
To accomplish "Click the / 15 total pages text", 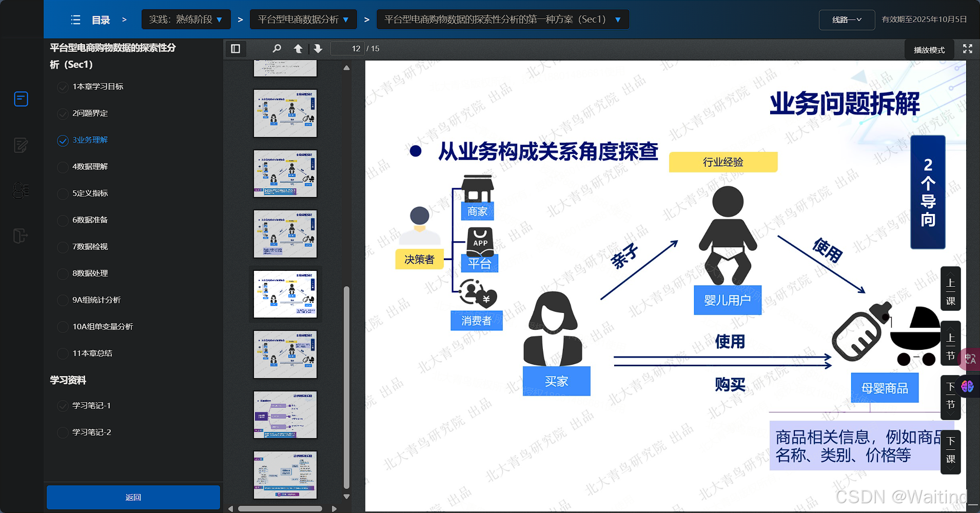I will pyautogui.click(x=373, y=49).
